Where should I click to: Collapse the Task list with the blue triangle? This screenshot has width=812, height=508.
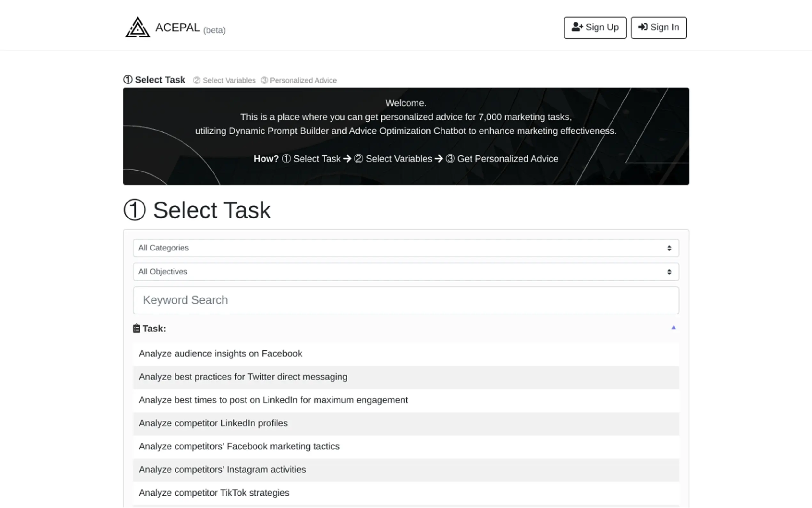[x=673, y=328]
